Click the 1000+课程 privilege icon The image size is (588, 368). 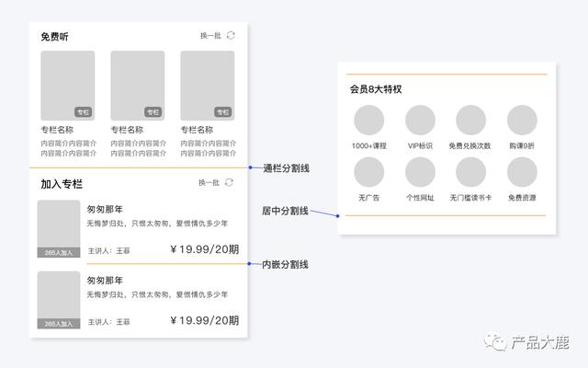pos(368,121)
